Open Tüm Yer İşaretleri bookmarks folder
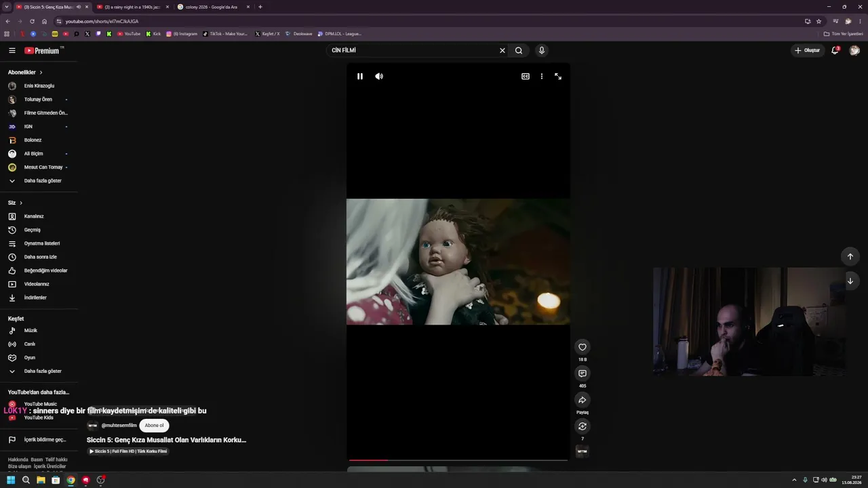This screenshot has height=488, width=868. (844, 34)
